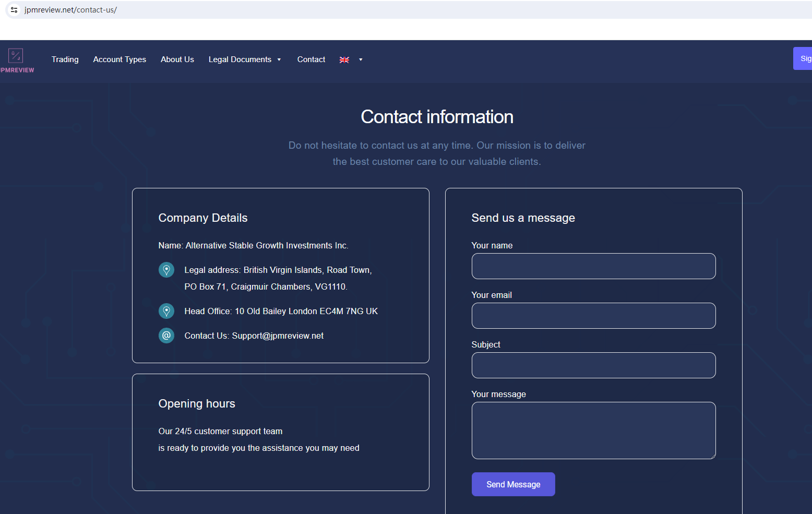Click inside the Your message textarea
The image size is (812, 514).
click(x=593, y=431)
